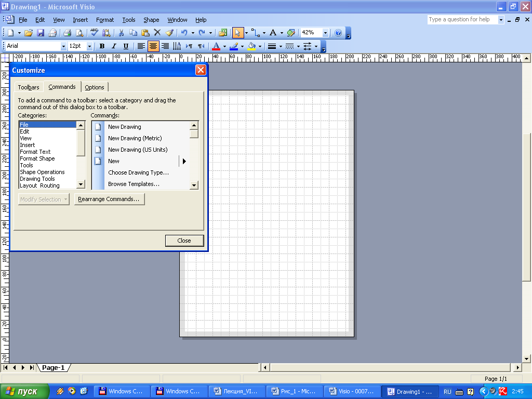Image resolution: width=532 pixels, height=399 pixels.
Task: Apply the red Text Color swatch
Action: [x=216, y=46]
